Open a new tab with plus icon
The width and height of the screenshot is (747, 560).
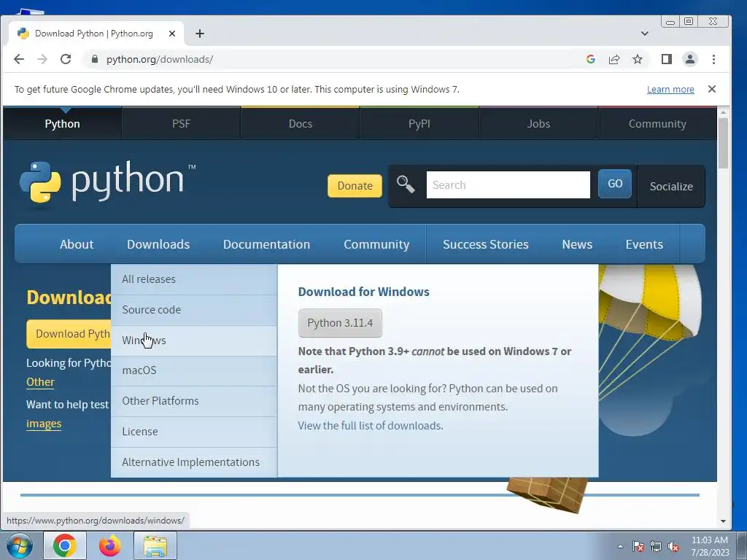click(200, 34)
